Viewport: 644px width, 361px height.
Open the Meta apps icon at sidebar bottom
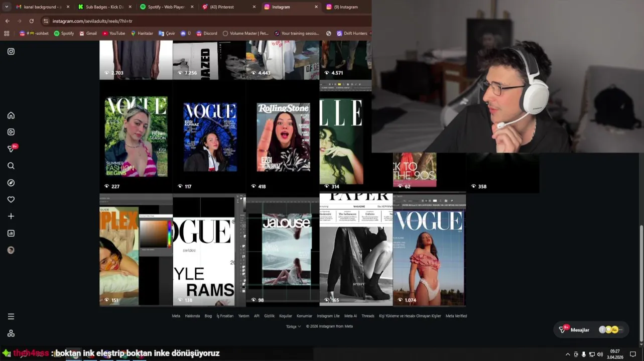(x=11, y=333)
